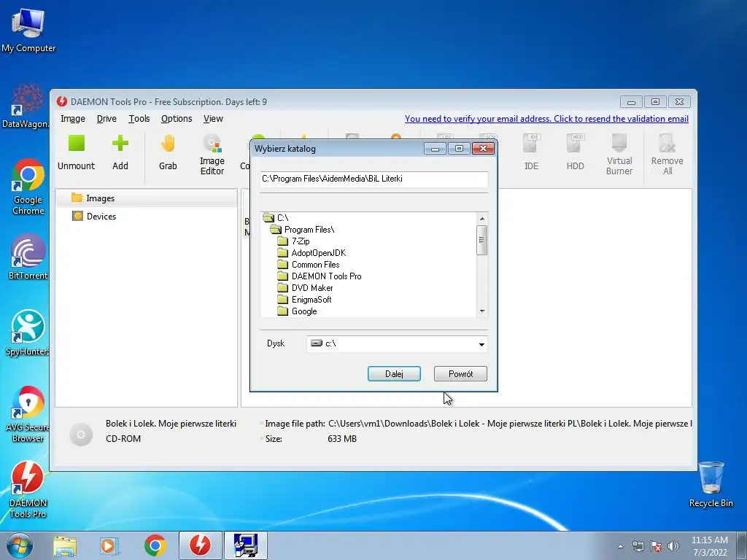
Task: Click the Action Center flag icon
Action: click(656, 546)
